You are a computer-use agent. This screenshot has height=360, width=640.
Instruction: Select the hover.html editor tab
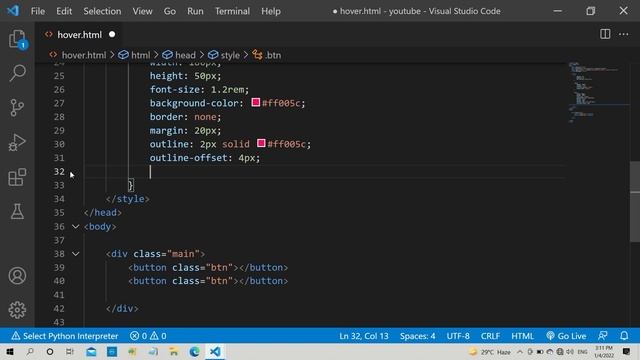point(80,35)
